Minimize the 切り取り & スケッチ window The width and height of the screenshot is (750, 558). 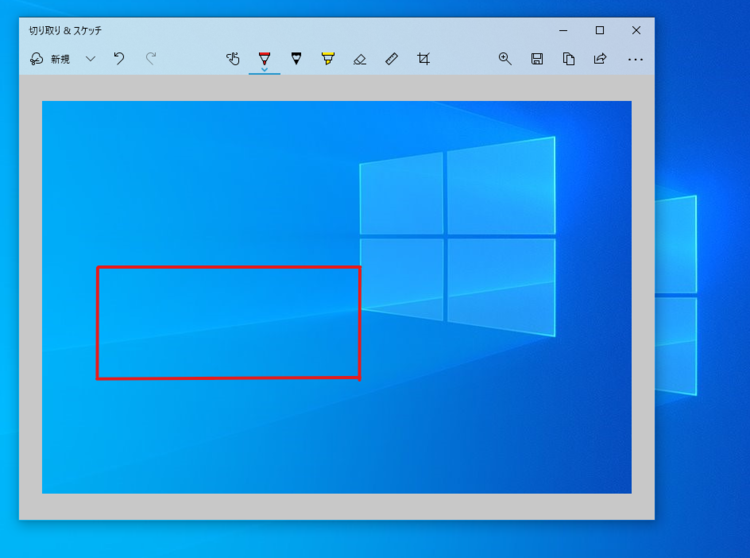coord(563,30)
